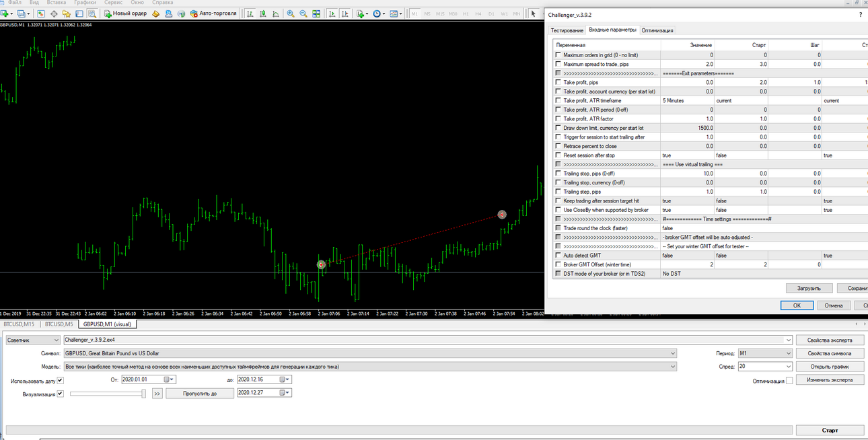Zoom in on the chart
The width and height of the screenshot is (868, 440).
291,13
